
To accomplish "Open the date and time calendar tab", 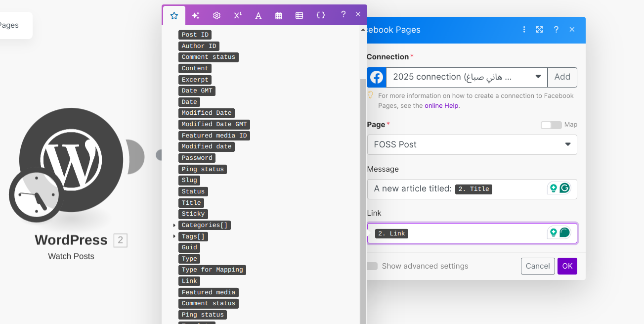I will click(279, 15).
